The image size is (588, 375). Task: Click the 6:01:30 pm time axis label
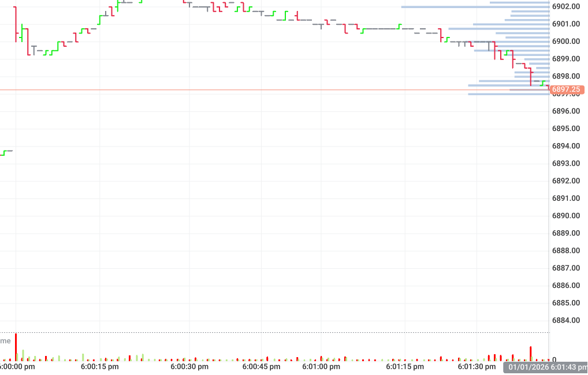click(x=477, y=366)
